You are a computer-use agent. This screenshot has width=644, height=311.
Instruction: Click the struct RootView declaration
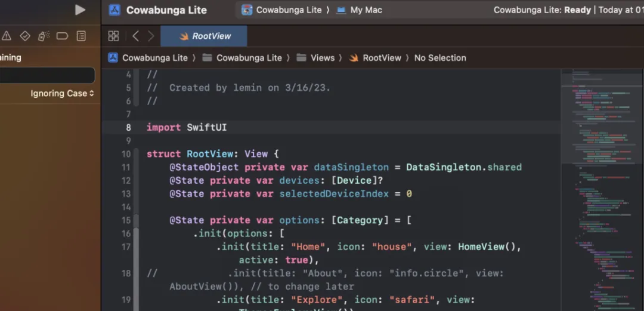click(x=213, y=154)
